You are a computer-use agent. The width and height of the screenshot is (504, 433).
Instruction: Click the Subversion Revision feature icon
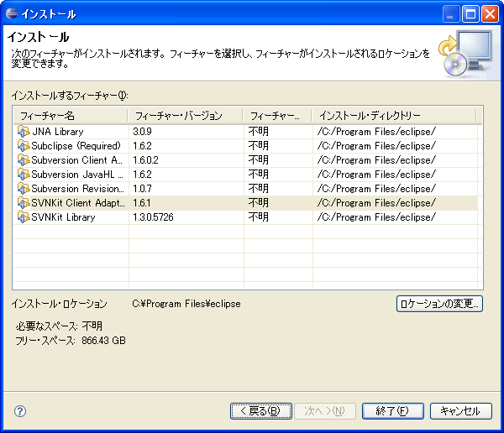pos(24,189)
